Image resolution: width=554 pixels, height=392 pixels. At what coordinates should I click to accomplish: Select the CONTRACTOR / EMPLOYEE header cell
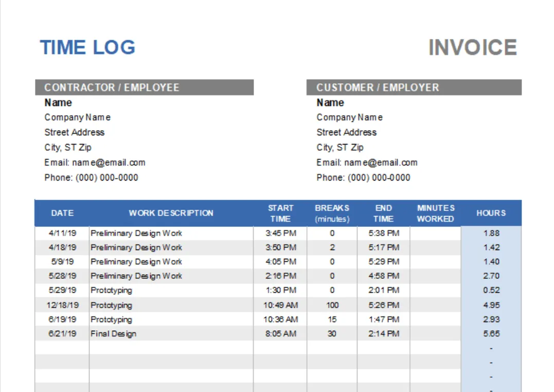coord(144,87)
